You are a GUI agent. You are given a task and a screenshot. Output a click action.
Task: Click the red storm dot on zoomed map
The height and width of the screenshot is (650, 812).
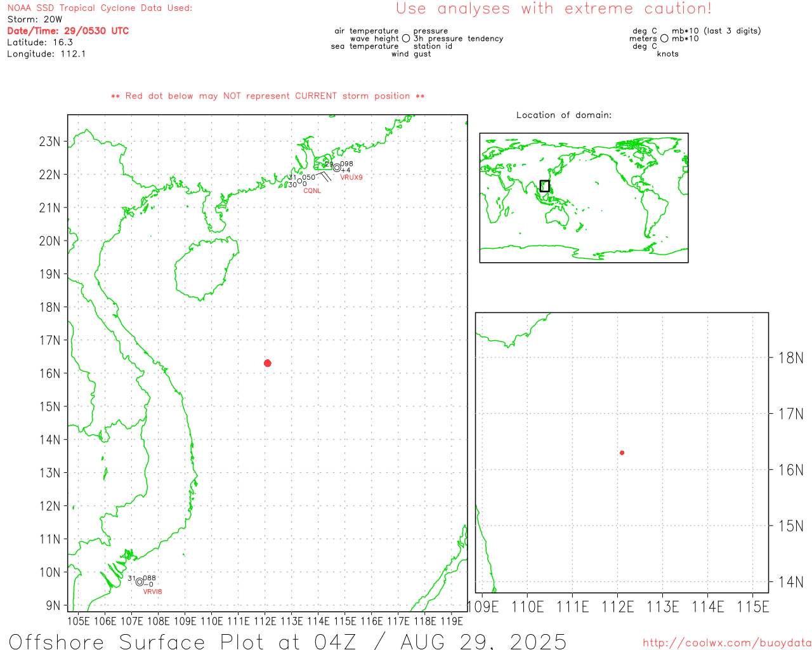pyautogui.click(x=622, y=453)
